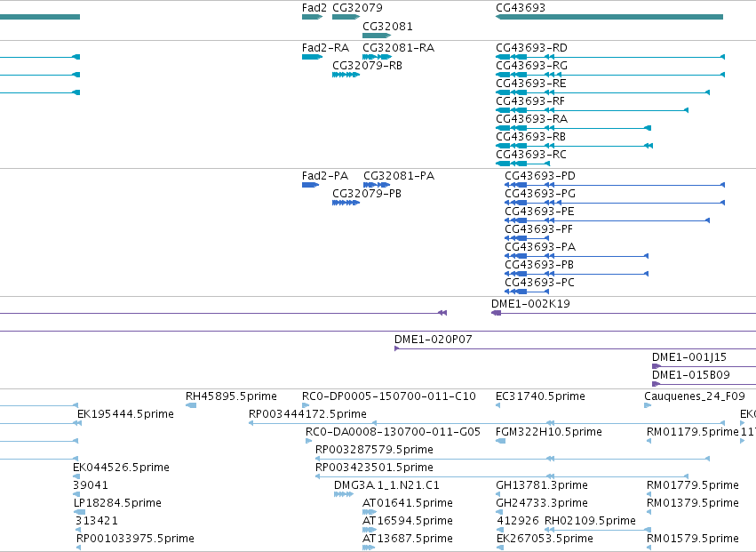This screenshot has width=756, height=552.
Task: Click the RM01779.5prime label
Action: [692, 486]
